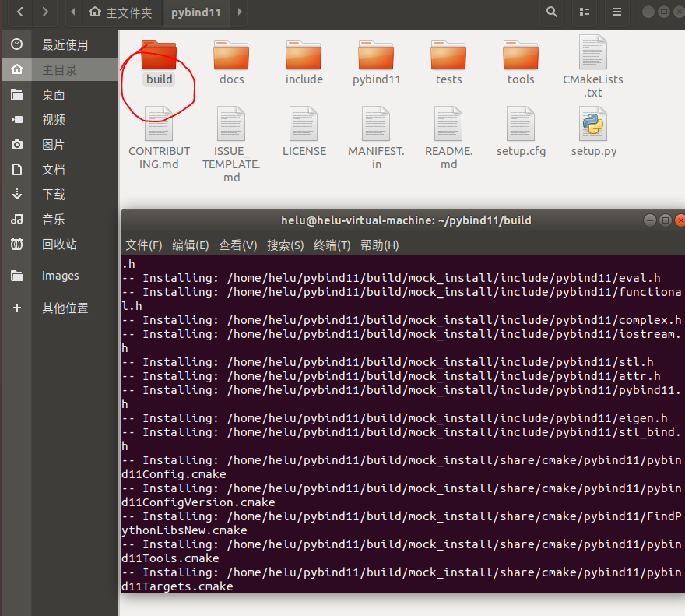Screen dimensions: 685x616
Task: Select the CMakeLists.txt file
Action: click(x=593, y=66)
